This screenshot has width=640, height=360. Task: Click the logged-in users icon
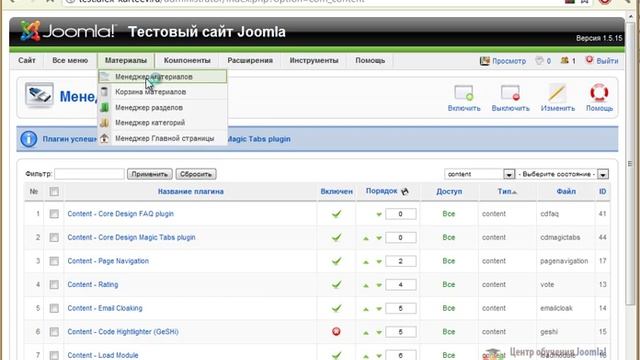pyautogui.click(x=564, y=61)
